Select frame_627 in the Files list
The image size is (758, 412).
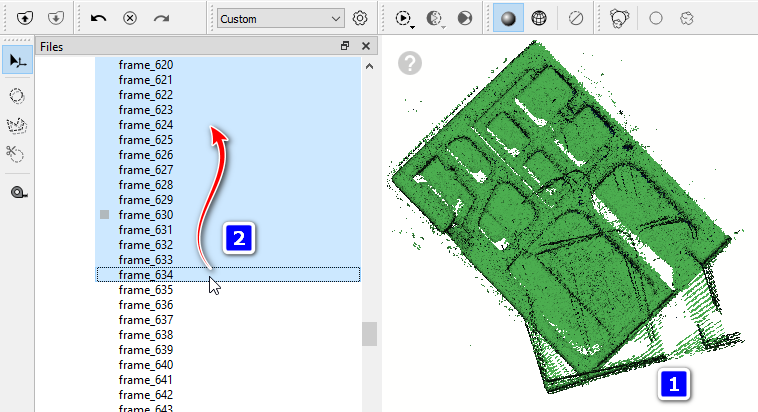point(146,170)
